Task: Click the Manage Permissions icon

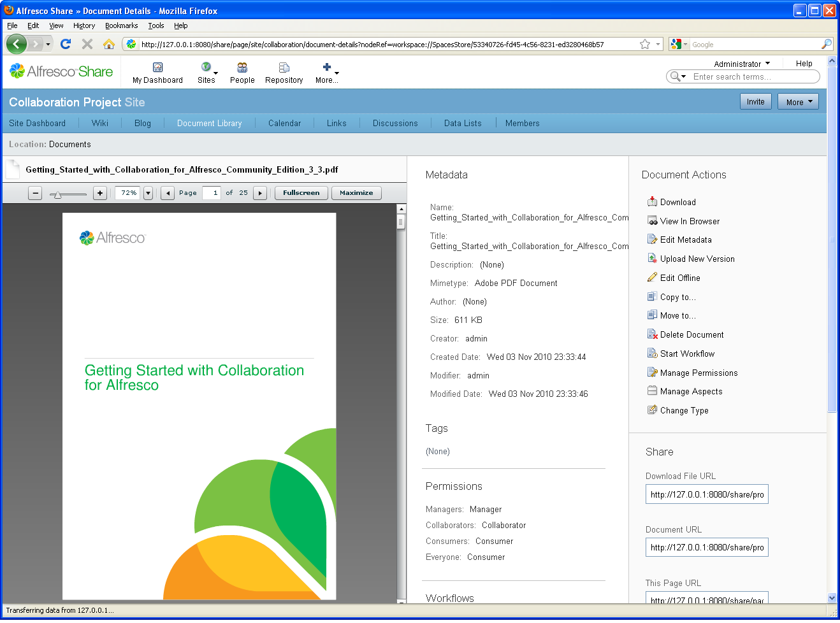Action: pos(652,373)
